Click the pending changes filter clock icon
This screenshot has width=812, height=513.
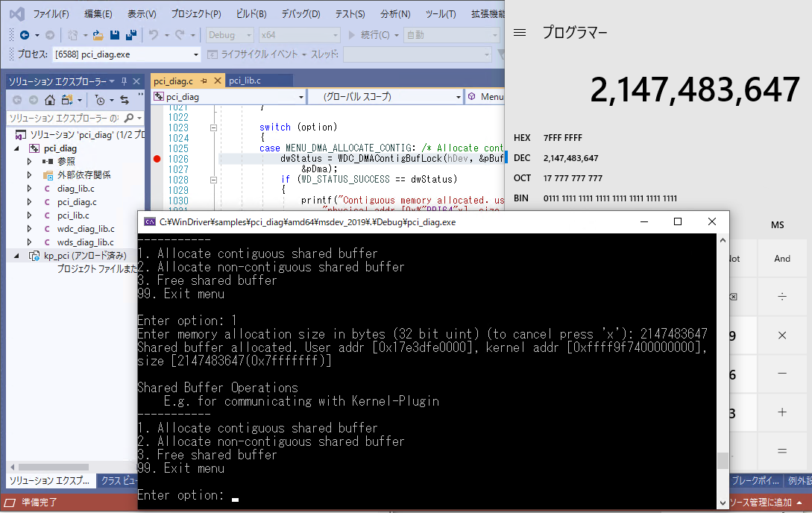(x=101, y=100)
